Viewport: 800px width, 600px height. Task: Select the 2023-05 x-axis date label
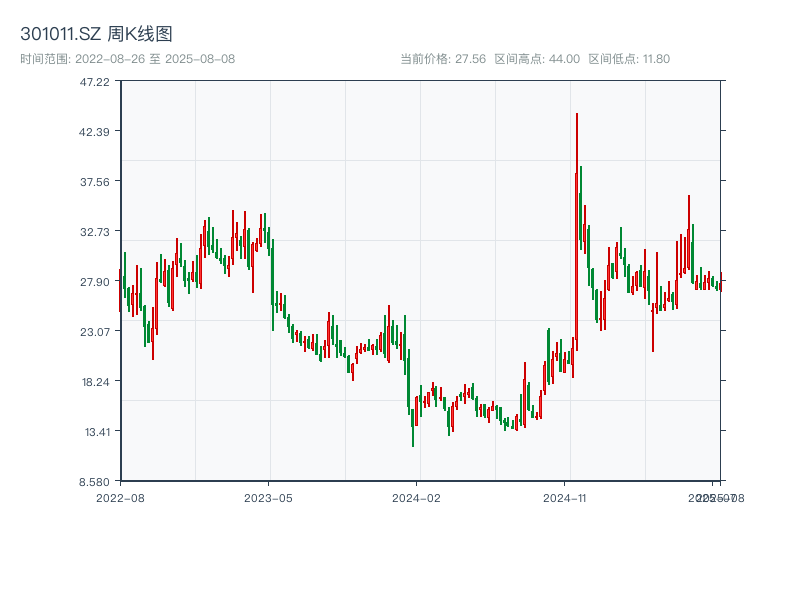click(268, 497)
